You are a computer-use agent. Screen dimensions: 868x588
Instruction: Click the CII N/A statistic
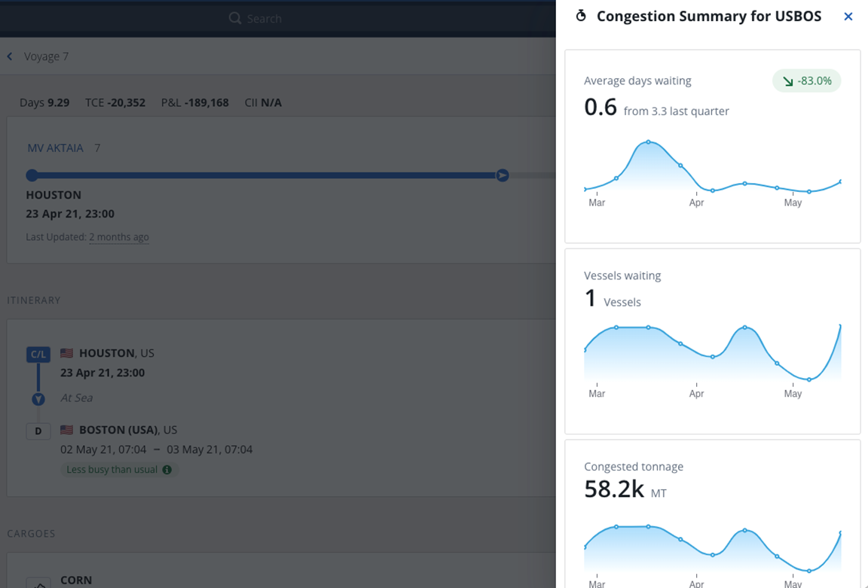263,102
